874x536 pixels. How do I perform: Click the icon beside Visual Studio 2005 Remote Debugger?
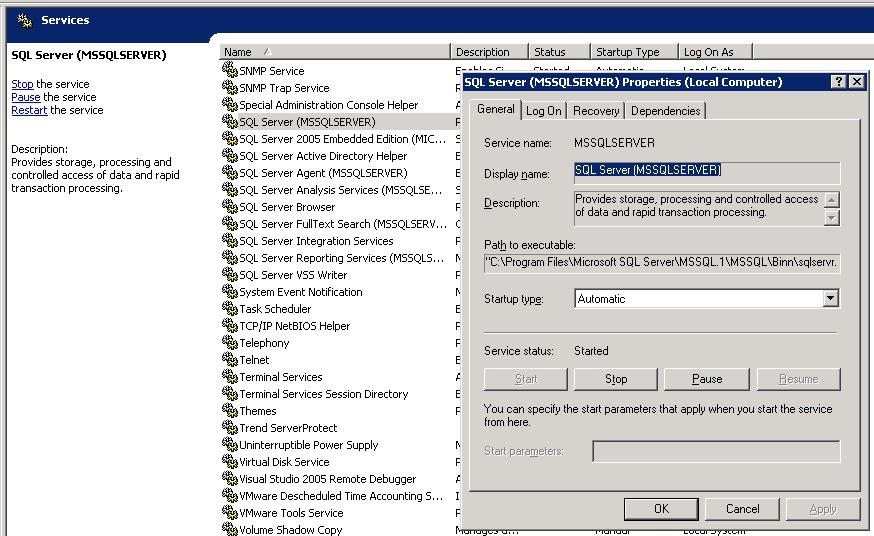point(230,477)
